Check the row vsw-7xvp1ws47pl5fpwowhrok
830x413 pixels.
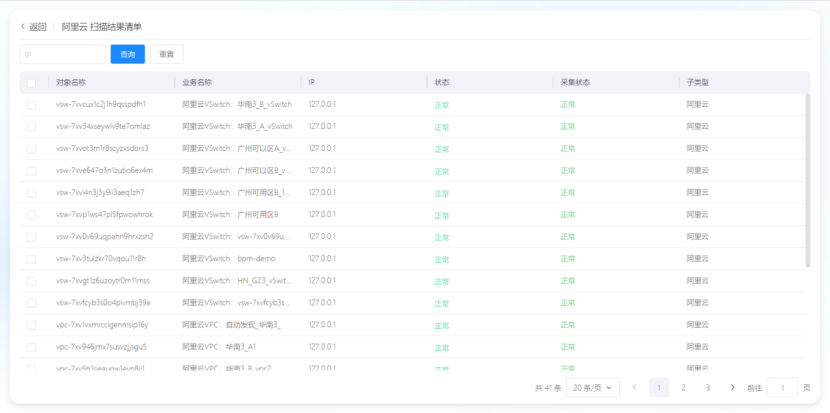pyautogui.click(x=31, y=215)
